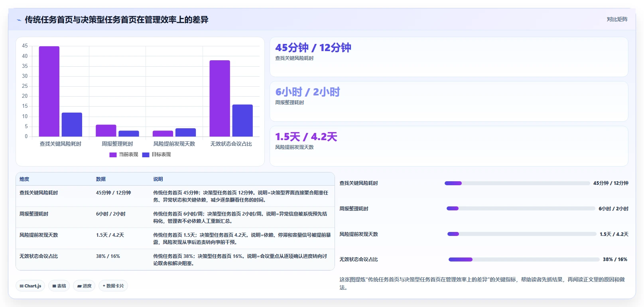Image resolution: width=644 pixels, height=307 pixels.
Task: Click progress label 无效状态会议占比 on right
Action: coord(358,259)
